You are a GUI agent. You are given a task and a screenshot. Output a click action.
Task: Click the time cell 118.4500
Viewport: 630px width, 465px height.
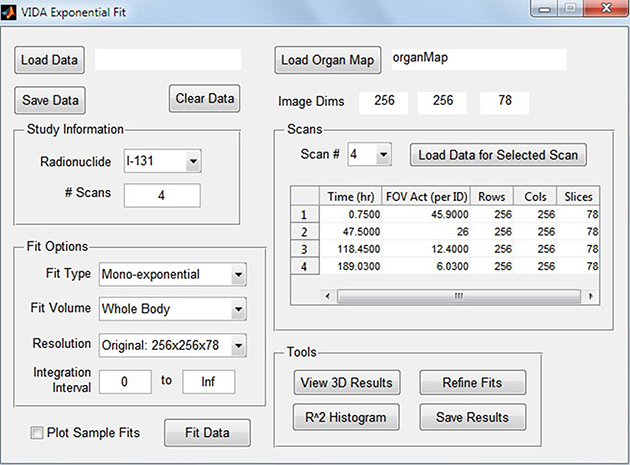(351, 249)
